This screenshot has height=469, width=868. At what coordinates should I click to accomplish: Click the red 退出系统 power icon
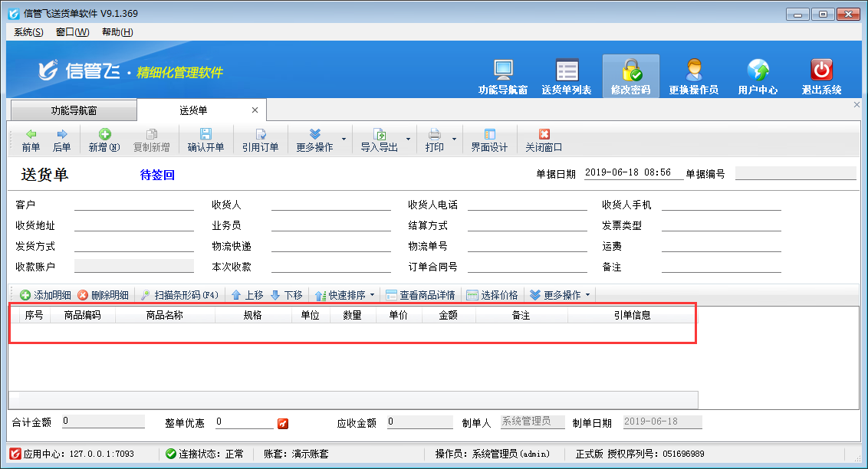[821, 71]
